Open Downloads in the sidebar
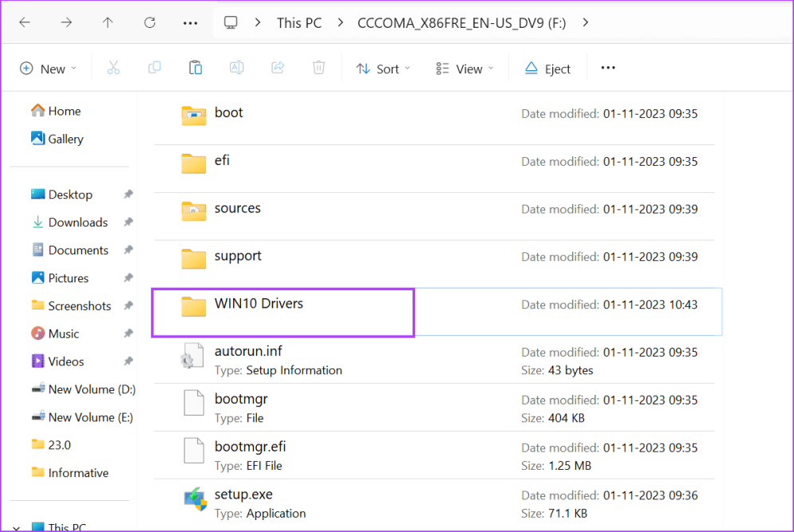 [77, 223]
